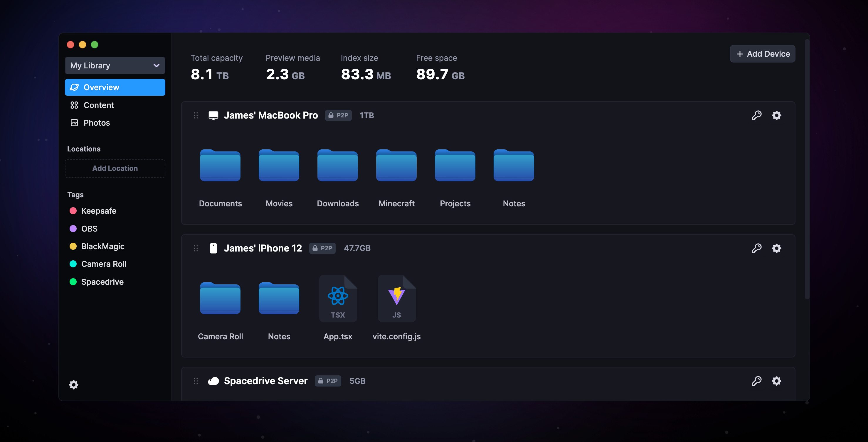Open the App.tsx React file
868x442 pixels.
(x=338, y=298)
